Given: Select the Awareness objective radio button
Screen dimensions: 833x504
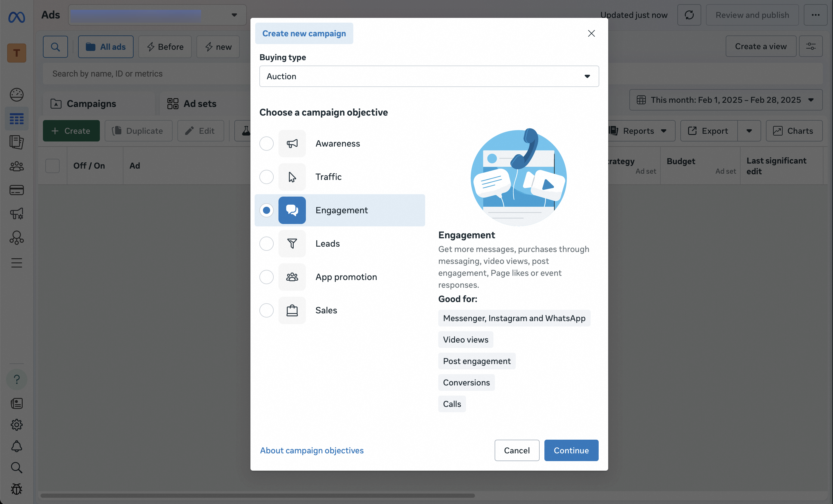Looking at the screenshot, I should 267,144.
